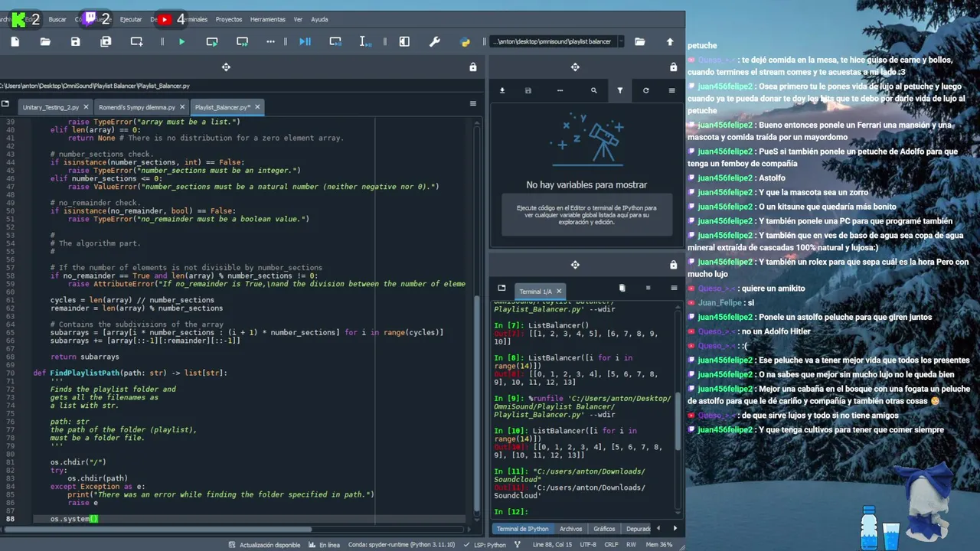Unlock the Variable Explorer pane
The image size is (980, 551).
[x=673, y=67]
